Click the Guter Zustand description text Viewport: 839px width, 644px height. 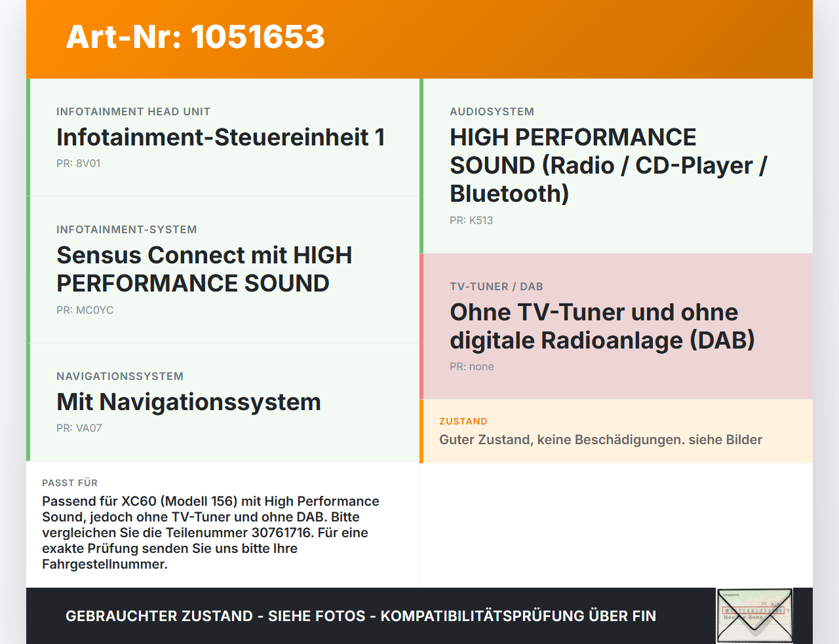click(600, 440)
